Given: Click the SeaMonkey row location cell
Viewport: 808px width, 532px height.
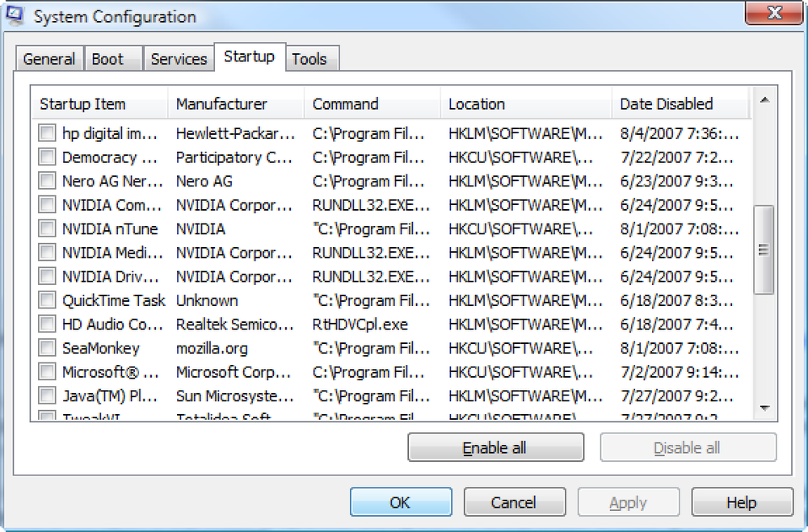Looking at the screenshot, I should [x=520, y=348].
